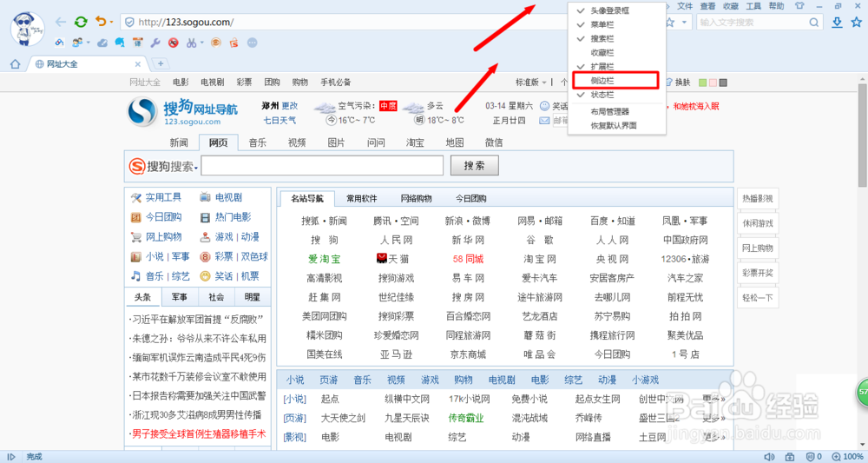Click the bookmark star in address bar

point(670,23)
